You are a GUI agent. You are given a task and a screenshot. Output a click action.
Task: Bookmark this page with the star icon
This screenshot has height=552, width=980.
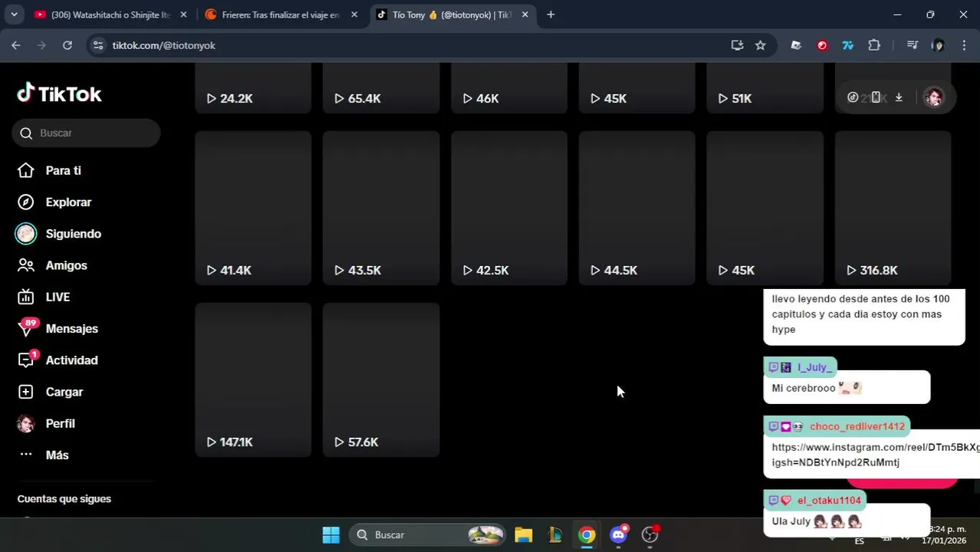pos(761,45)
